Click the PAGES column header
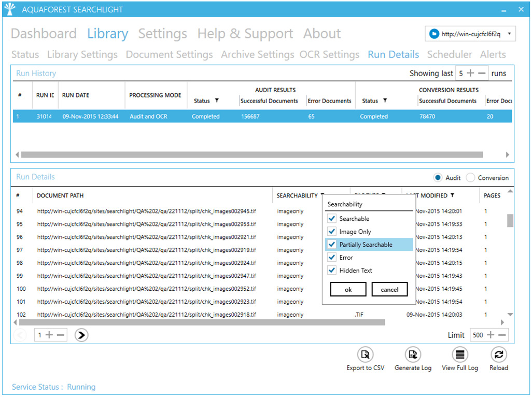 (x=492, y=195)
